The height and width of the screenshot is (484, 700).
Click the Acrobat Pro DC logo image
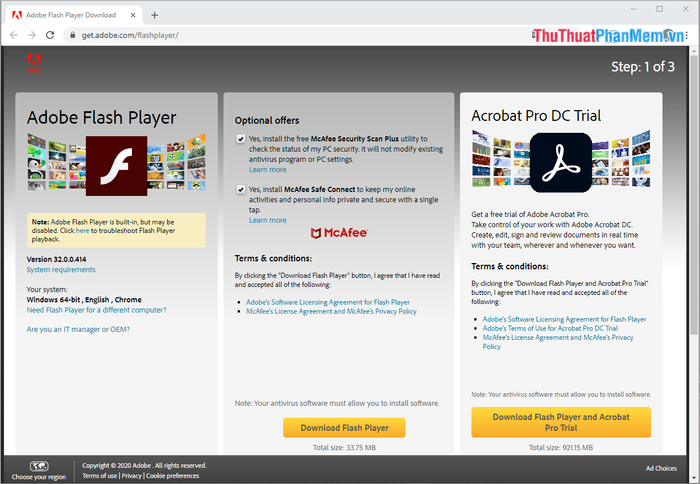(x=561, y=163)
